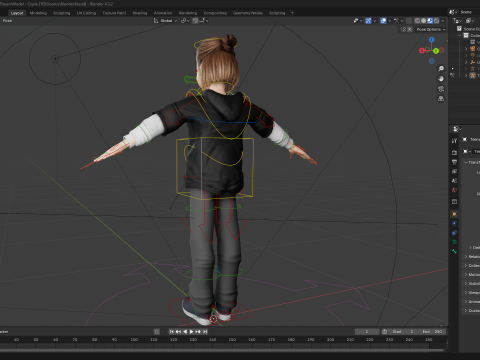This screenshot has width=480, height=360.
Task: Switch to wireframe viewport shading
Action: [x=417, y=21]
